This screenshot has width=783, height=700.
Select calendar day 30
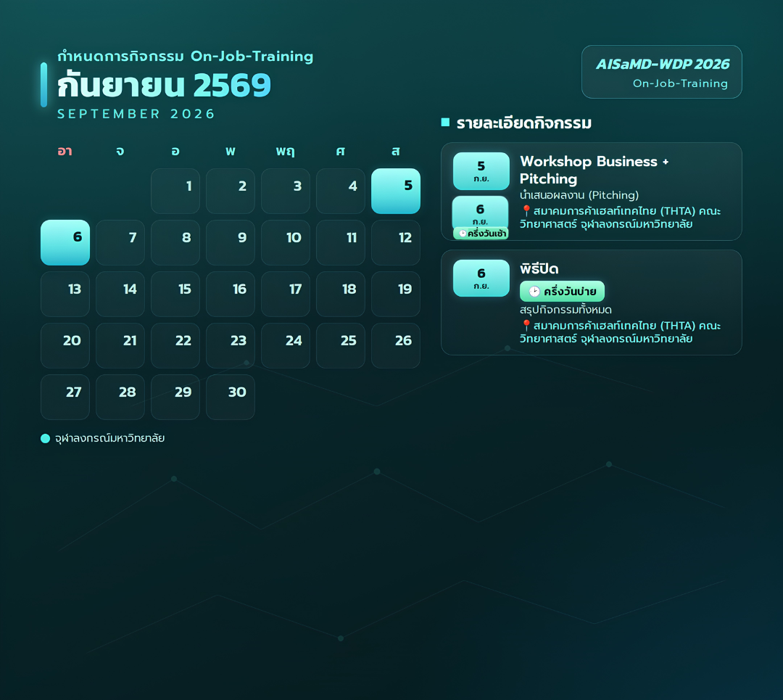(x=231, y=397)
